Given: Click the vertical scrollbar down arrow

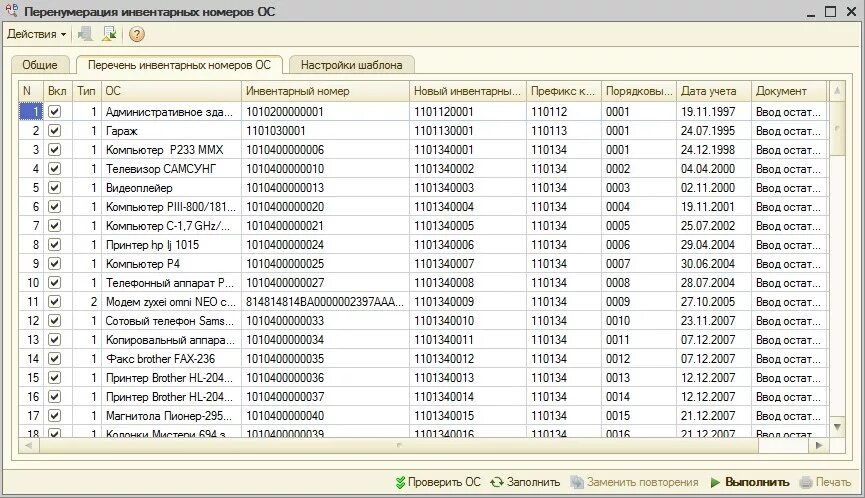Looking at the screenshot, I should pyautogui.click(x=837, y=427).
